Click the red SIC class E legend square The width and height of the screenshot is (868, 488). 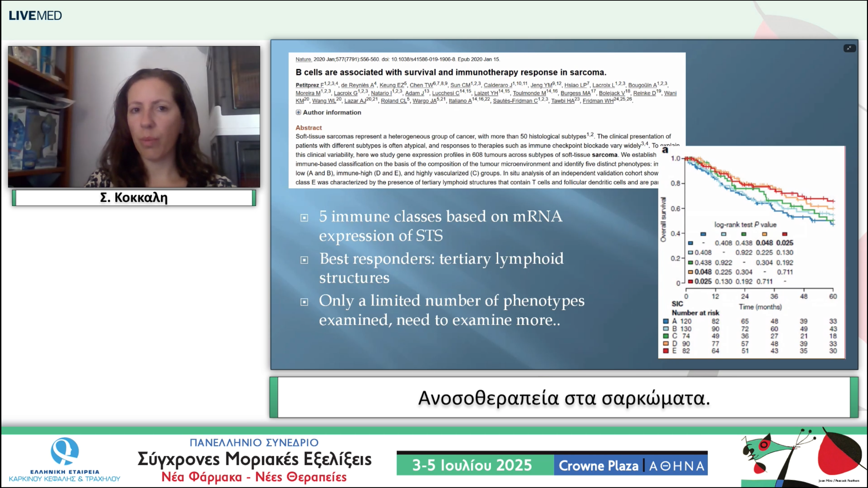coord(666,351)
